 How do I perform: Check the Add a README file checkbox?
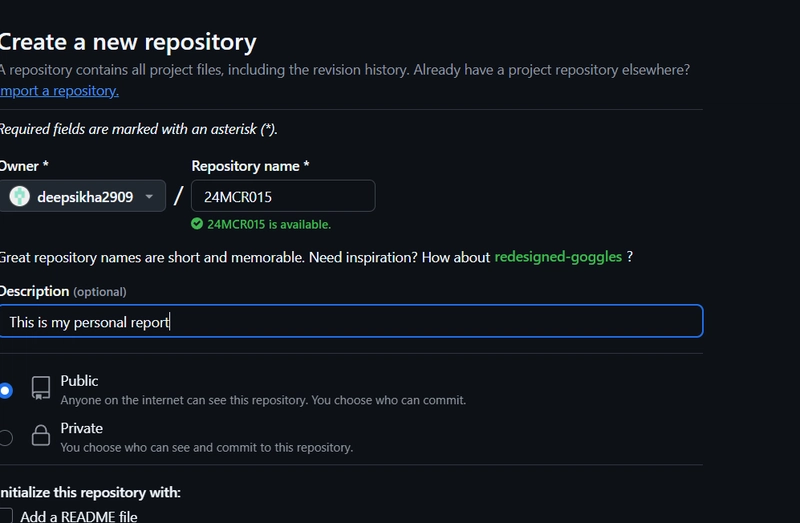click(x=6, y=516)
